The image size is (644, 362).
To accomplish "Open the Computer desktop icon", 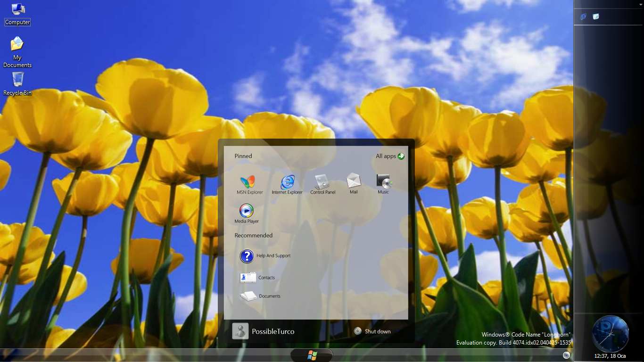I will pos(17,14).
